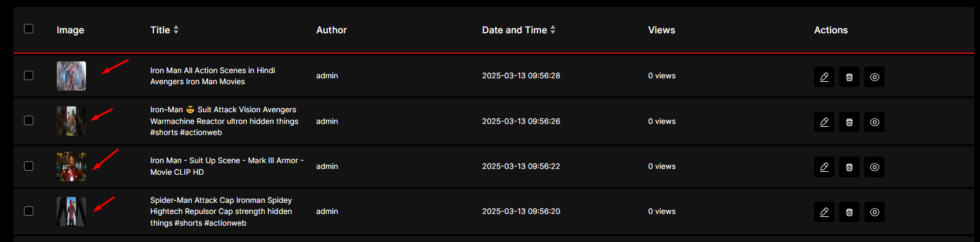View the Iron-Man Suit Attack Vision entry
The height and width of the screenshot is (242, 980).
click(874, 122)
